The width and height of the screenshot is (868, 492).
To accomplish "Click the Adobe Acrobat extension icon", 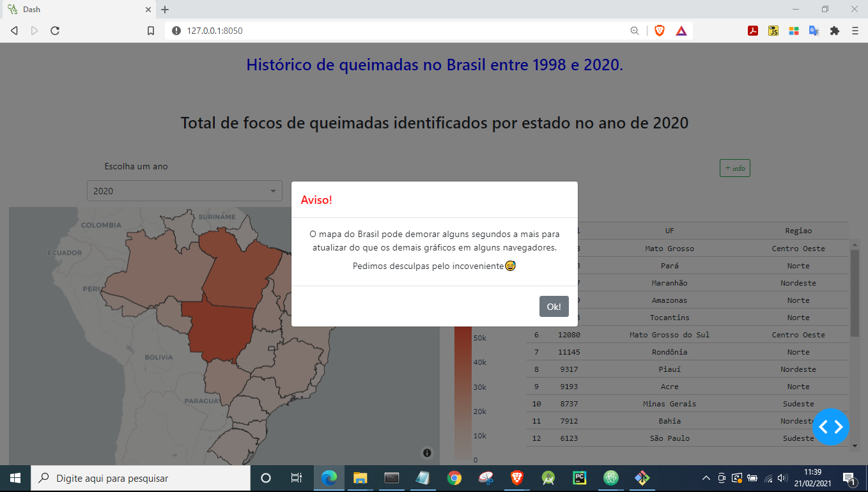I will pyautogui.click(x=753, y=30).
